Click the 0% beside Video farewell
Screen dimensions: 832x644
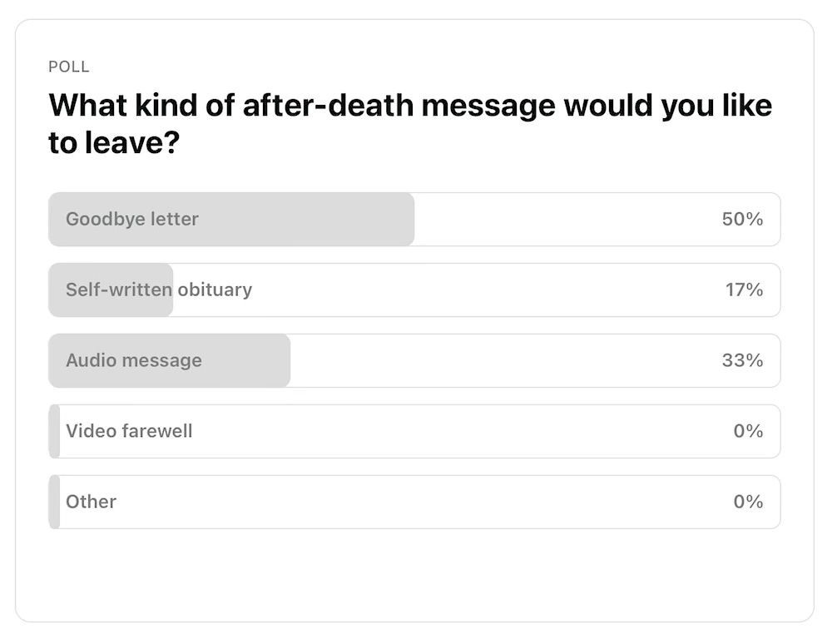750,431
